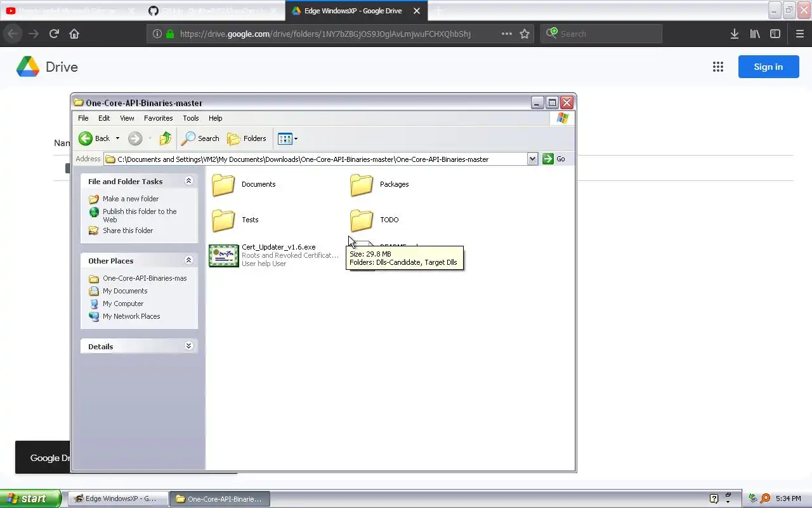
Task: Click the taskbar clock 5:34 PM
Action: point(789,498)
